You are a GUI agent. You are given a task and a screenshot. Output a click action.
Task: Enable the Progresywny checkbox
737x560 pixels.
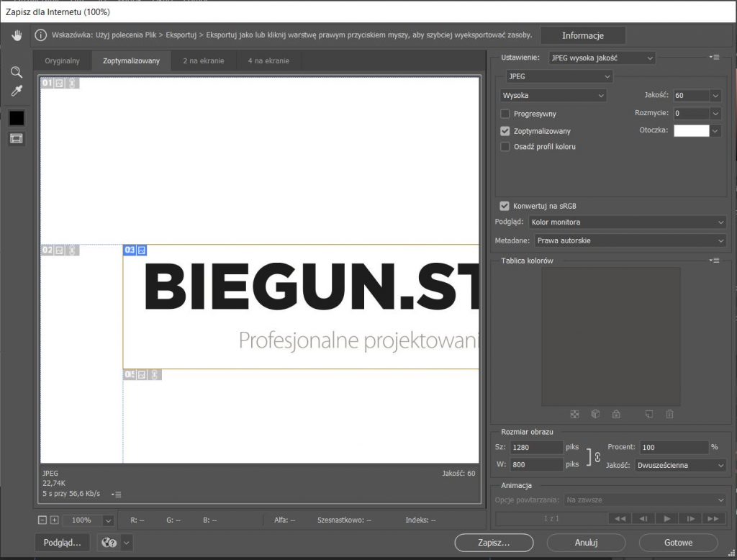click(505, 114)
